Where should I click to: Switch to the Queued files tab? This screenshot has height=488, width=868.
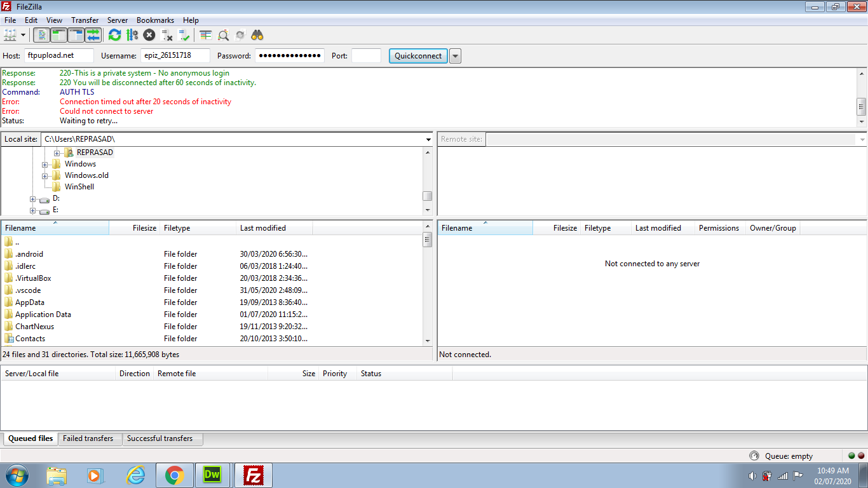tap(31, 438)
